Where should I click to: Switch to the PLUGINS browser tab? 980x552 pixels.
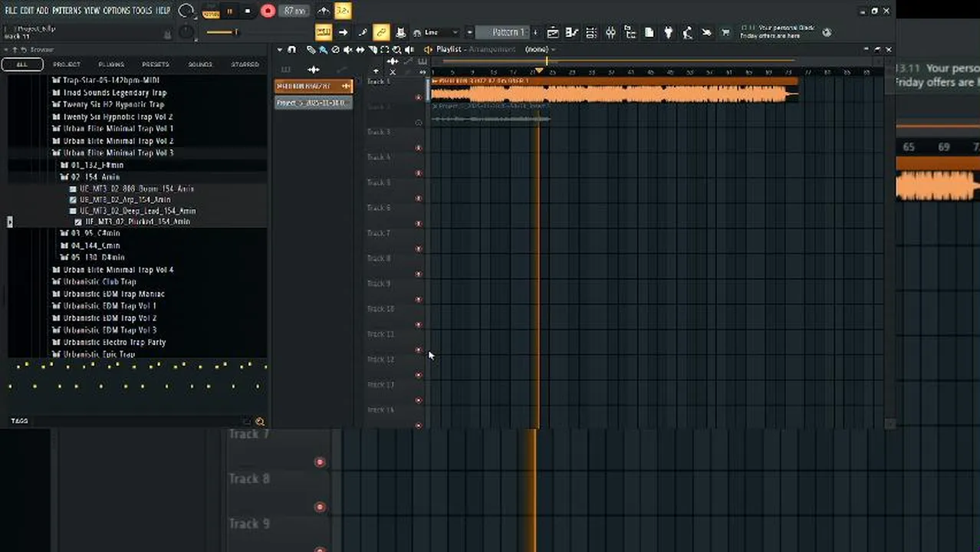111,64
